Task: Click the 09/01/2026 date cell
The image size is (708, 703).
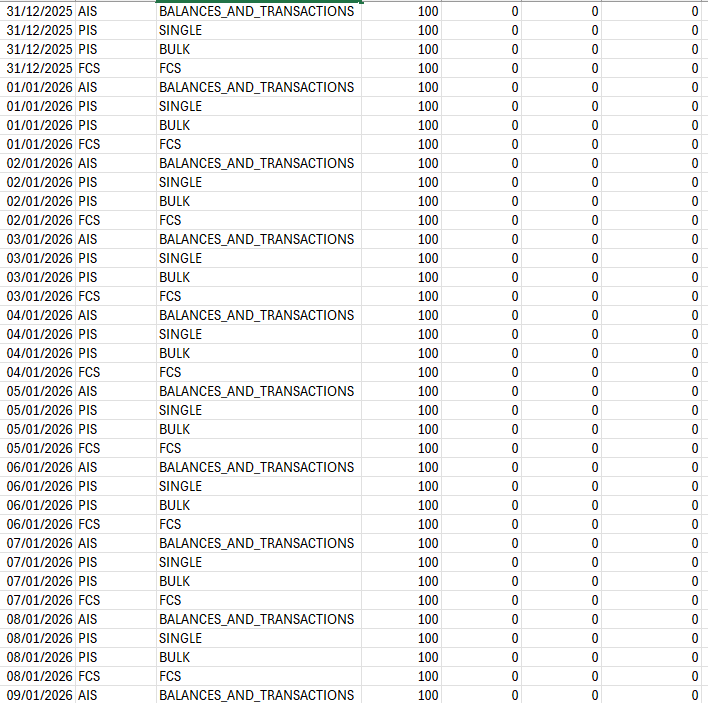Action: (40, 695)
